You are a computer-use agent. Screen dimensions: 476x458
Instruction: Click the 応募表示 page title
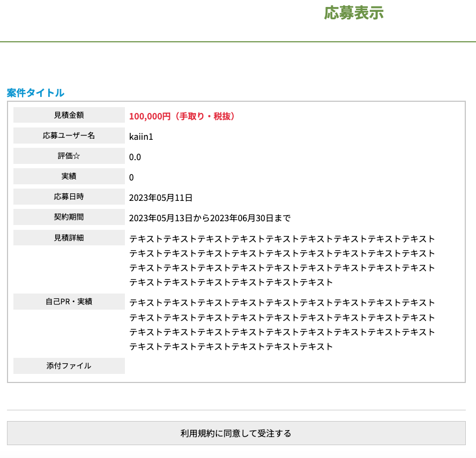pos(353,13)
